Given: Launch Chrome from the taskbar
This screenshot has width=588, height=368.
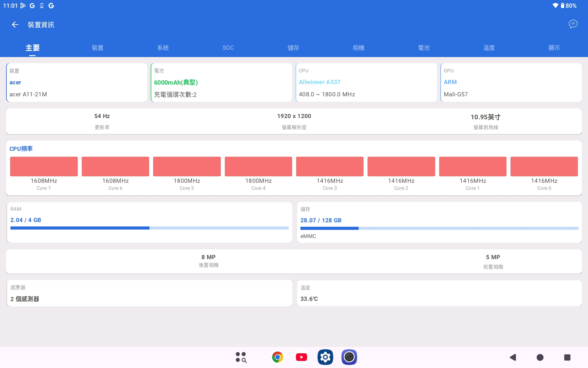Looking at the screenshot, I should pos(277,357).
